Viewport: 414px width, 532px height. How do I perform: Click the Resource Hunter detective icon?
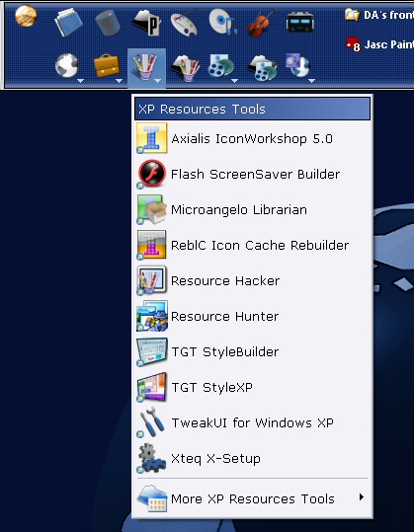[152, 316]
